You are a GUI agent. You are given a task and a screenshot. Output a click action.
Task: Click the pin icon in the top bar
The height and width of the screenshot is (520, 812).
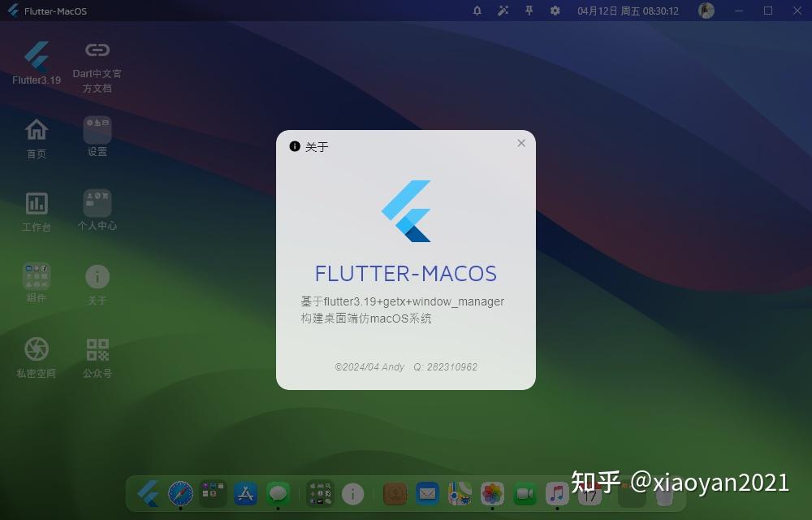click(528, 11)
